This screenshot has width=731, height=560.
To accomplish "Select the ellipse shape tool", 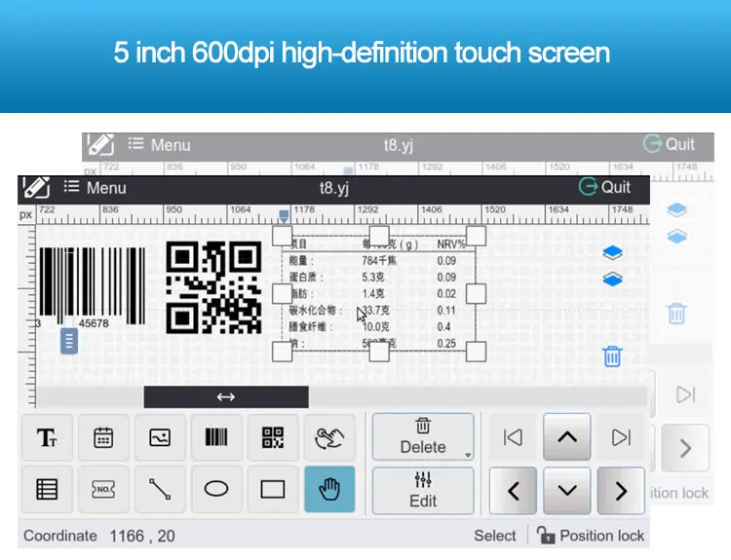I will [x=216, y=490].
